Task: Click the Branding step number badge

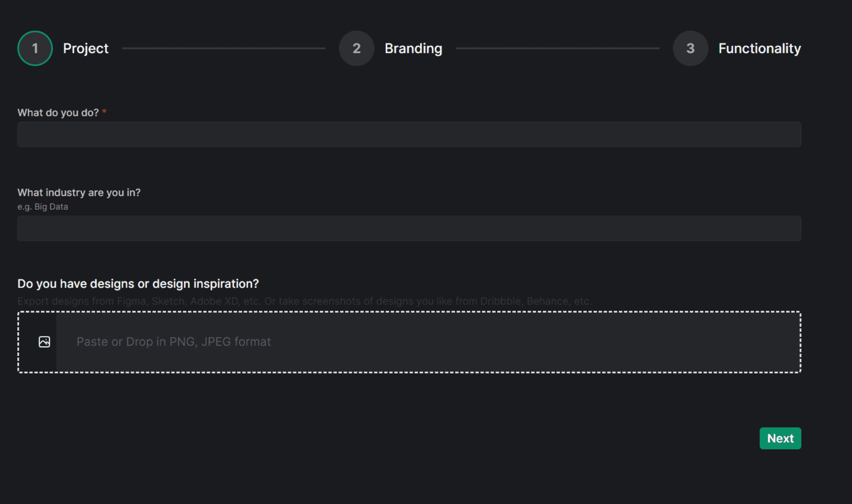Action: tap(356, 48)
